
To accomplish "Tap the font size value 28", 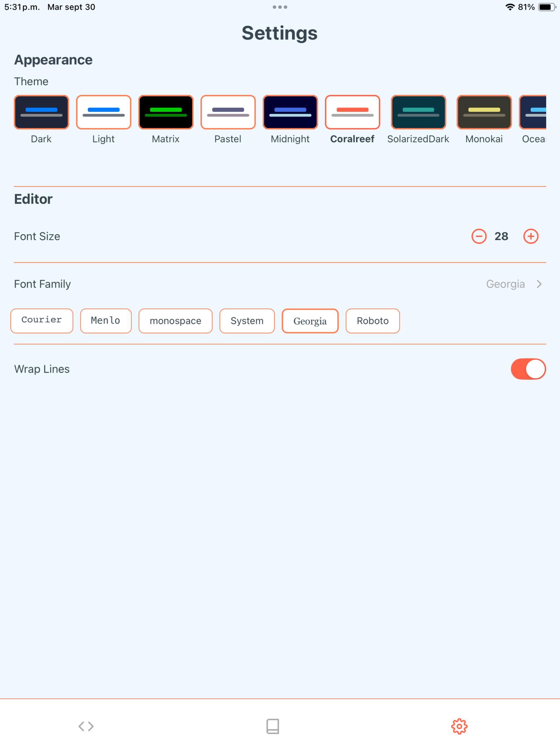I will pyautogui.click(x=501, y=236).
